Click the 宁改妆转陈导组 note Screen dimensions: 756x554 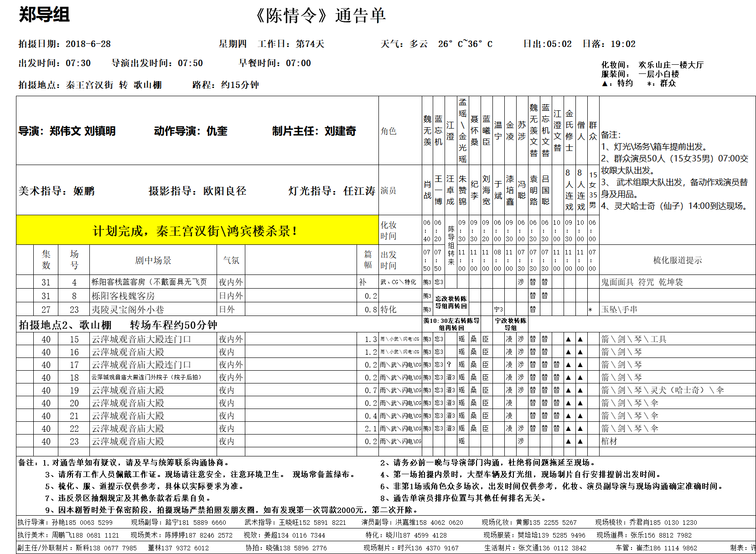tap(510, 324)
